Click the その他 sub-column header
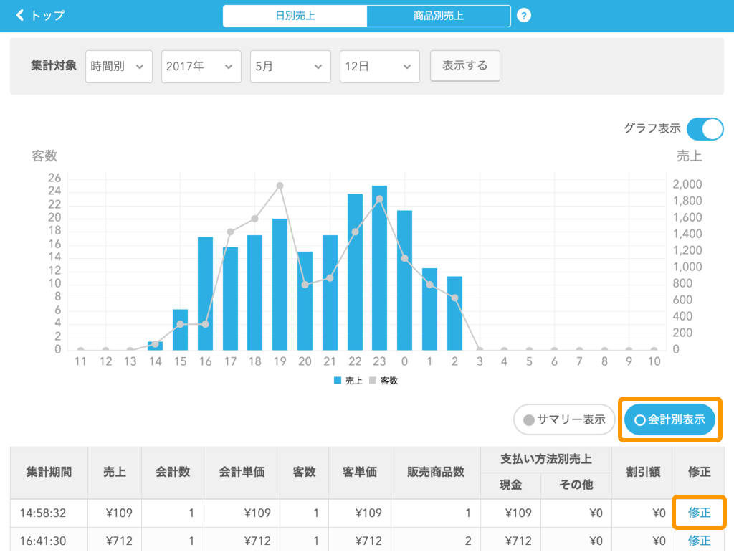The height and width of the screenshot is (560, 734). [576, 485]
